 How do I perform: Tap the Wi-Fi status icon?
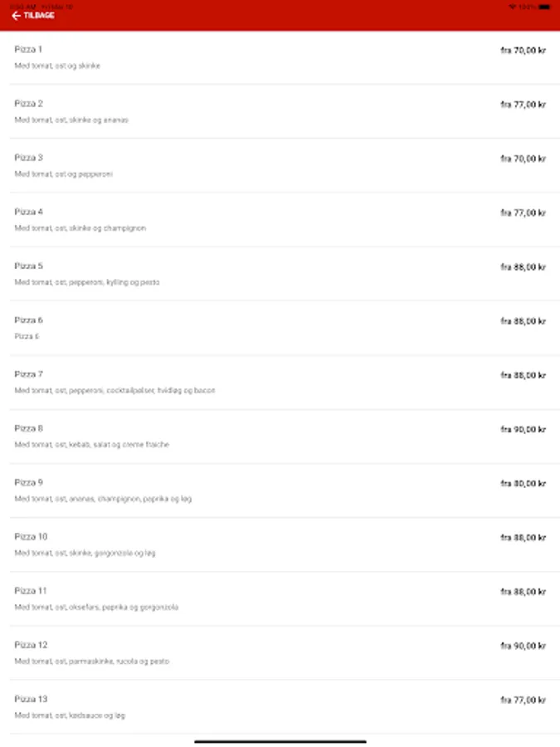[512, 6]
